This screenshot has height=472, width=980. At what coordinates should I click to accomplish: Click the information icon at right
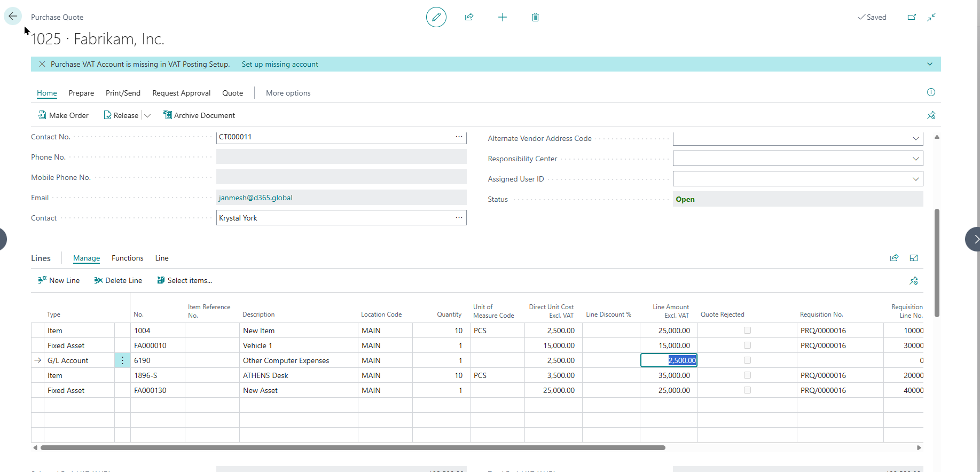pyautogui.click(x=931, y=92)
